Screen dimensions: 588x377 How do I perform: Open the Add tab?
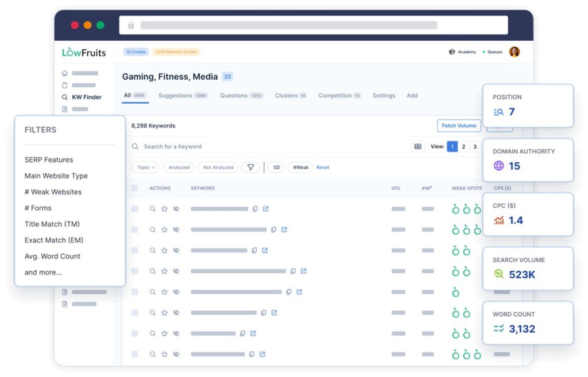(x=412, y=96)
